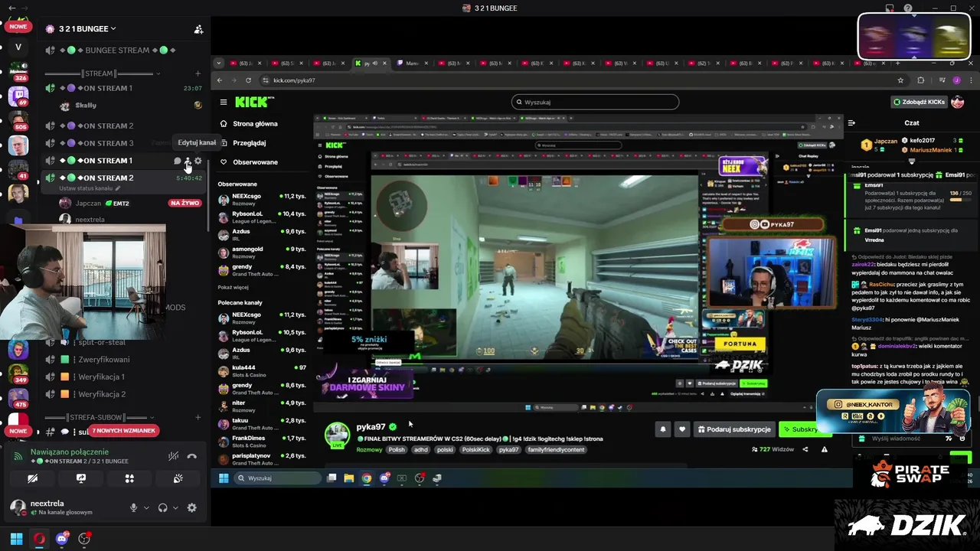
Task: Collapse the Kick chat panel
Action: 851,122
